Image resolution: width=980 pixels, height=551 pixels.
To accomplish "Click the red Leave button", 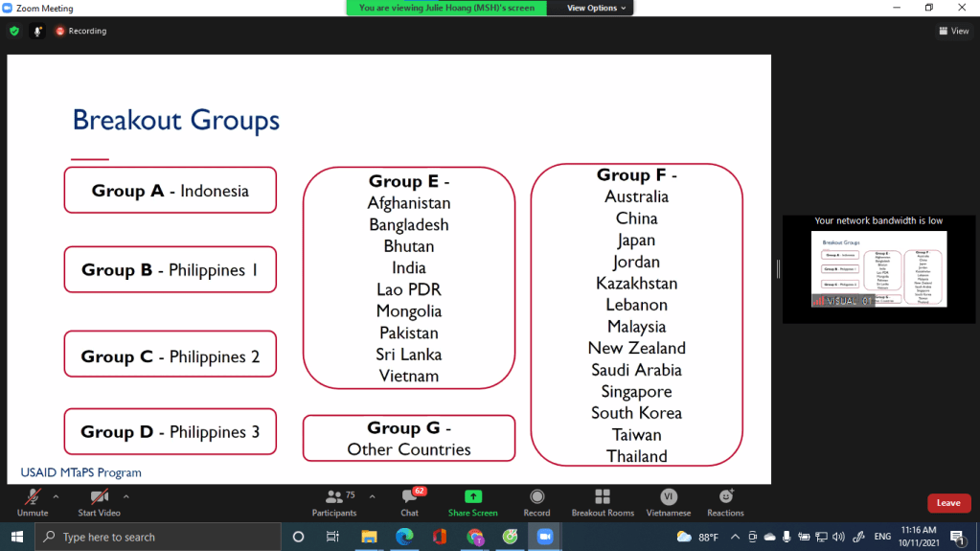I will coord(948,503).
